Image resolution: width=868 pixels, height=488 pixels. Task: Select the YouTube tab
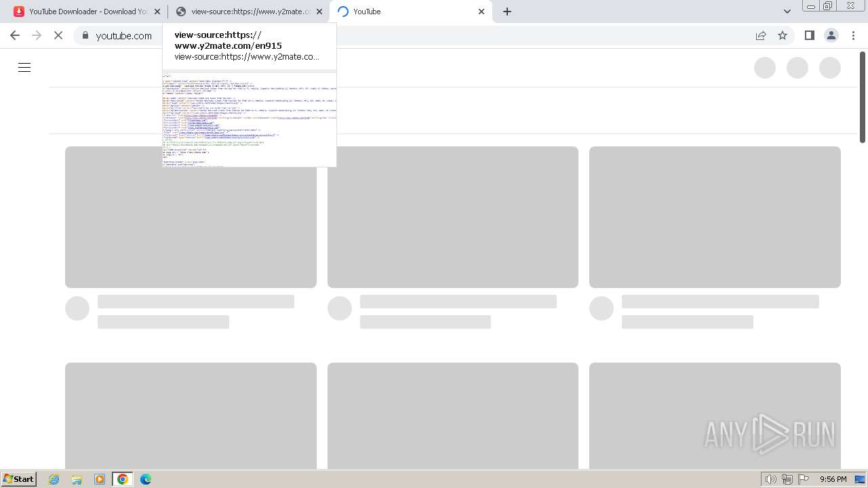(410, 12)
